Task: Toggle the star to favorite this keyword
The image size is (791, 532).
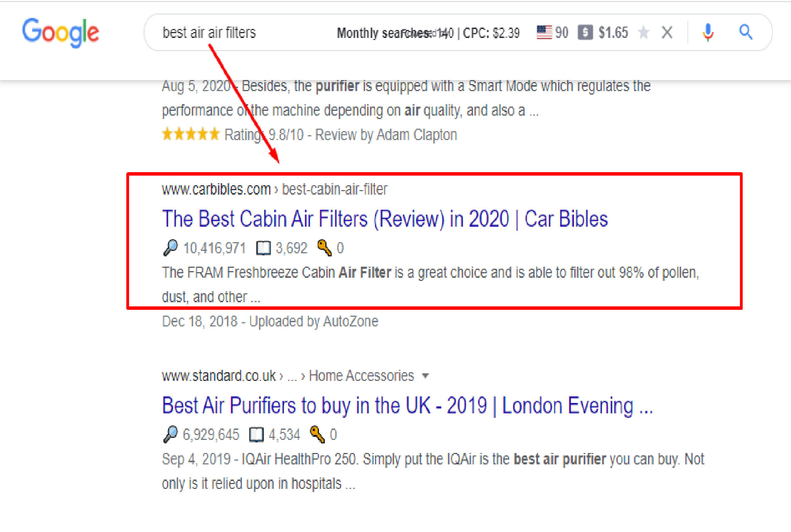Action: pyautogui.click(x=643, y=32)
